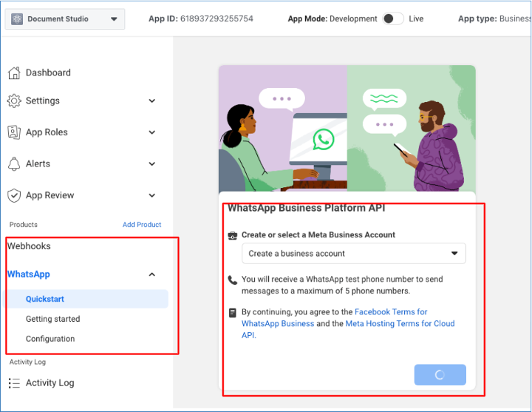This screenshot has width=532, height=412.
Task: Expand the Settings section chevron
Action: (x=152, y=101)
